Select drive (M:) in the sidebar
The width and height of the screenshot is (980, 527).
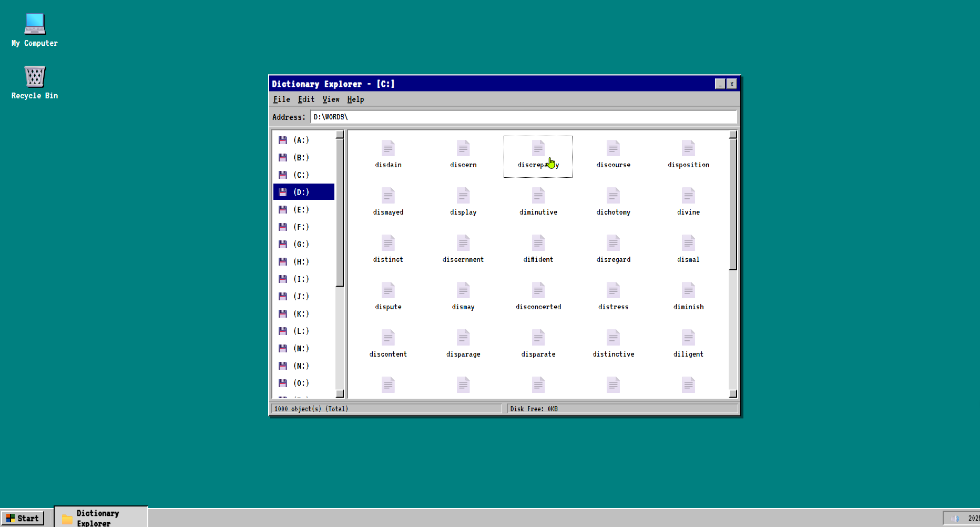point(301,348)
